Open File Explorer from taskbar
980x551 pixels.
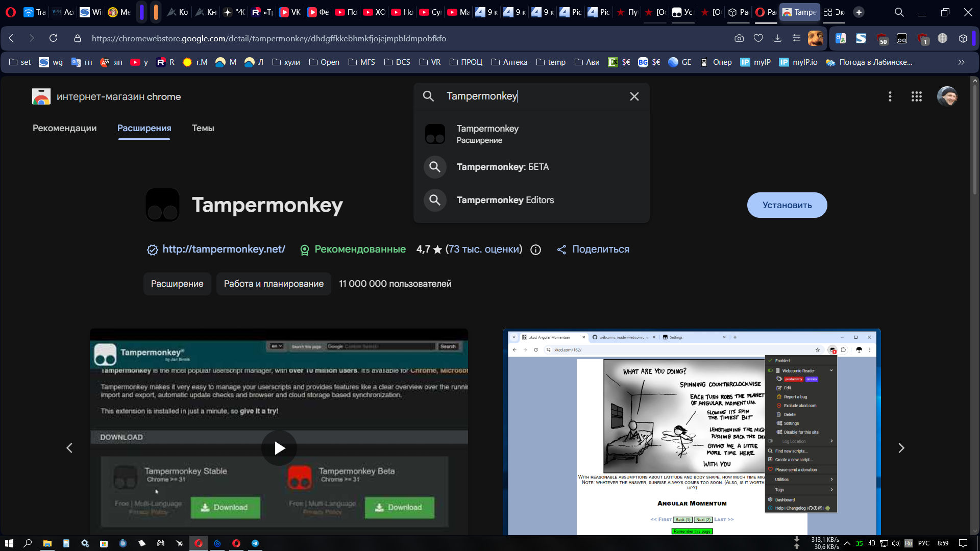tap(47, 543)
